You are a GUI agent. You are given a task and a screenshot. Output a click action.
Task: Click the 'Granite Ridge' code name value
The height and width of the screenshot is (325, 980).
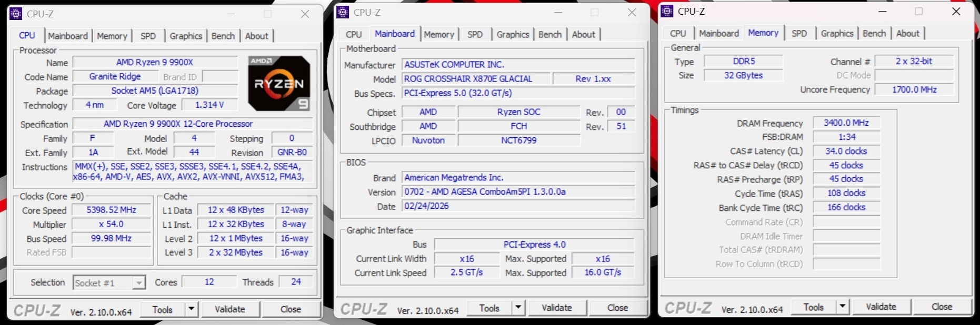pyautogui.click(x=115, y=76)
